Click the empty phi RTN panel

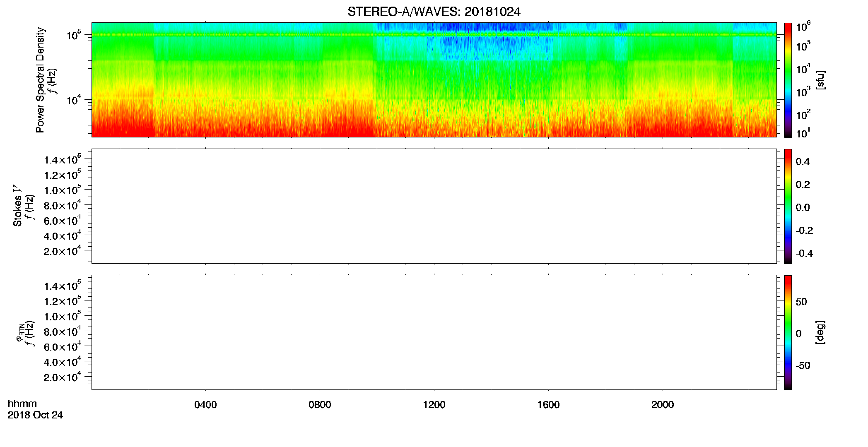pyautogui.click(x=434, y=332)
